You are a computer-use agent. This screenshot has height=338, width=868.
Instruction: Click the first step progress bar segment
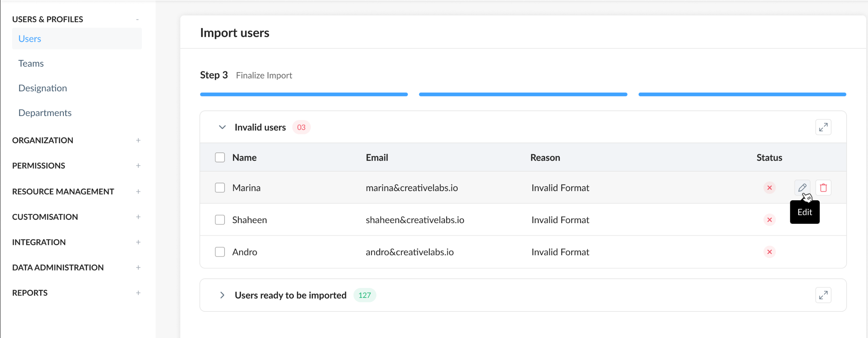click(304, 95)
